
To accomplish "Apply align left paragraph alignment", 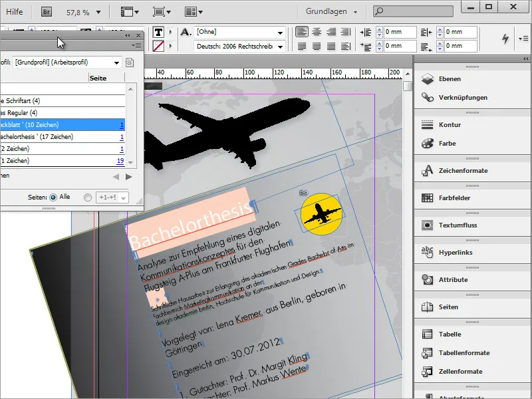I will pyautogui.click(x=302, y=32).
